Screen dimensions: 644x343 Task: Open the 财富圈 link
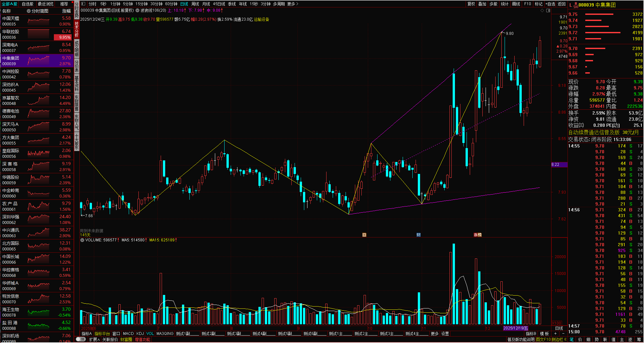click(126, 339)
